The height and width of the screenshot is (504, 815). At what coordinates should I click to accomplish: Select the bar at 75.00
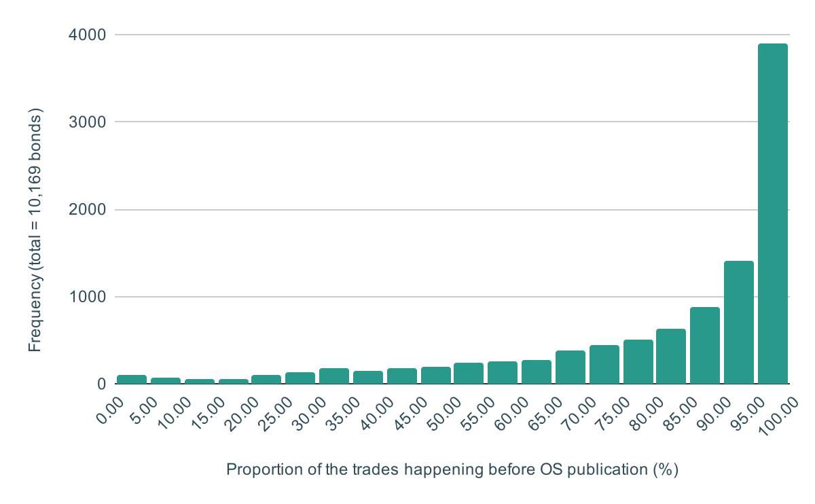(x=637, y=360)
